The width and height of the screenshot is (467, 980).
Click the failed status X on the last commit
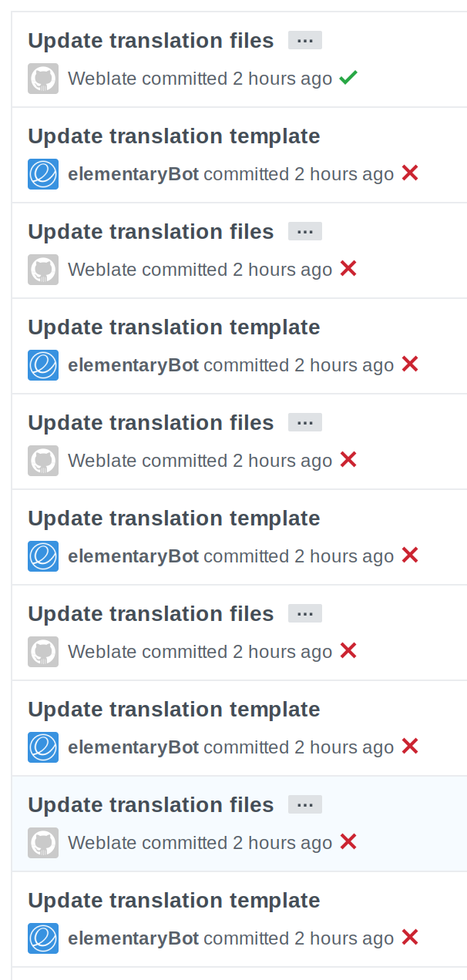tap(411, 937)
